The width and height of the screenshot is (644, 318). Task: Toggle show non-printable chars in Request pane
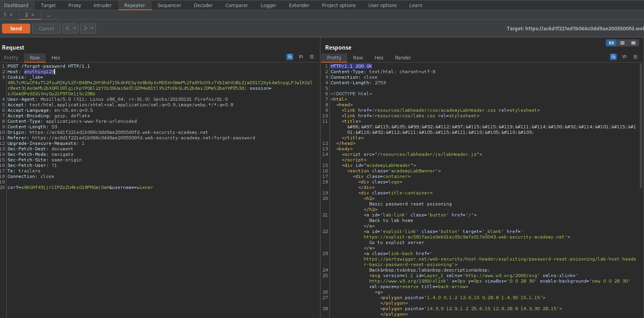(x=301, y=57)
